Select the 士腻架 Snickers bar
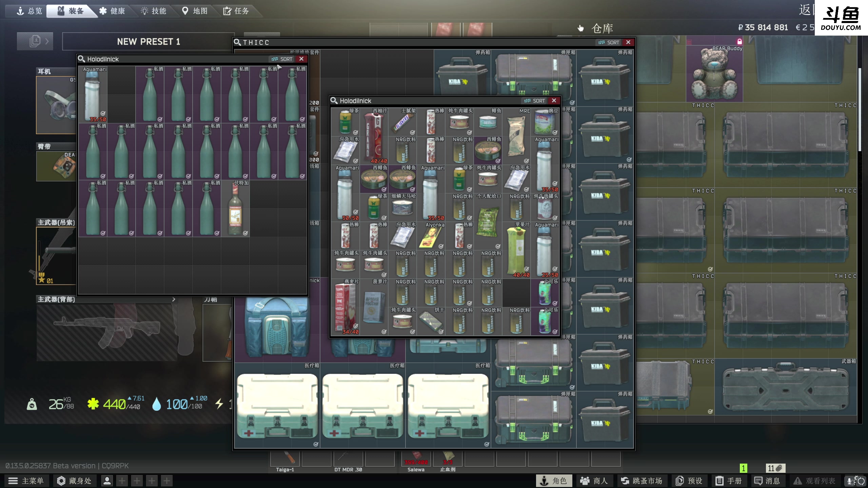The image size is (868, 488). pos(402,122)
